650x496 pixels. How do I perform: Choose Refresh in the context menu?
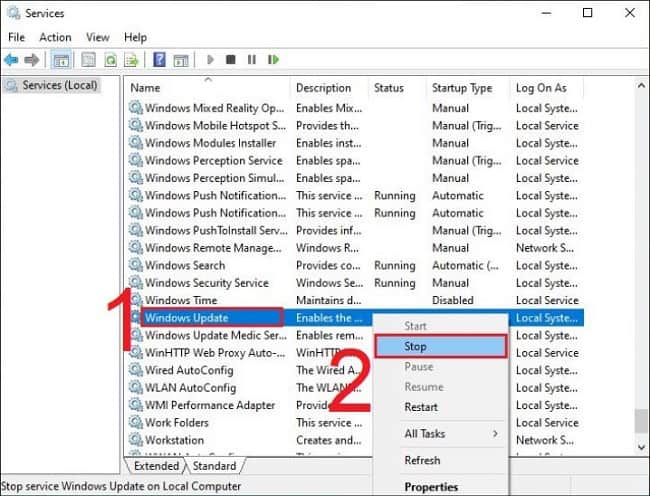tap(440, 460)
